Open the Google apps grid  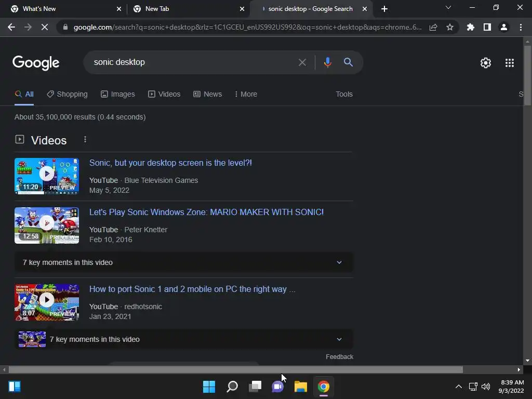coord(510,63)
